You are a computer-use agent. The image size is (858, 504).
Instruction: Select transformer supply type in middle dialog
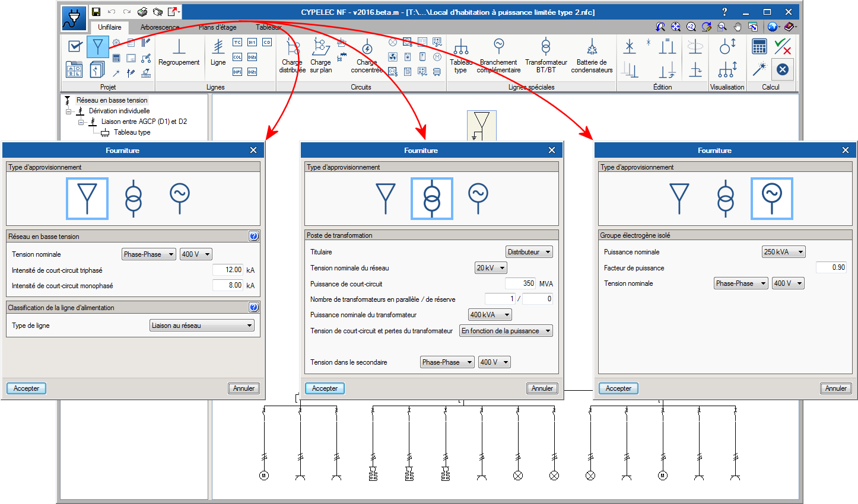pos(431,199)
